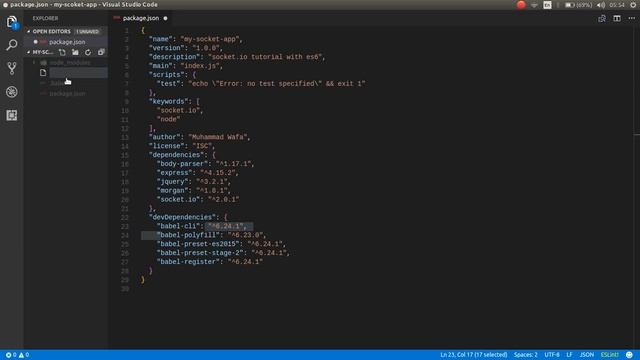The height and width of the screenshot is (360, 640).
Task: Change the language mode JSON
Action: 587,355
